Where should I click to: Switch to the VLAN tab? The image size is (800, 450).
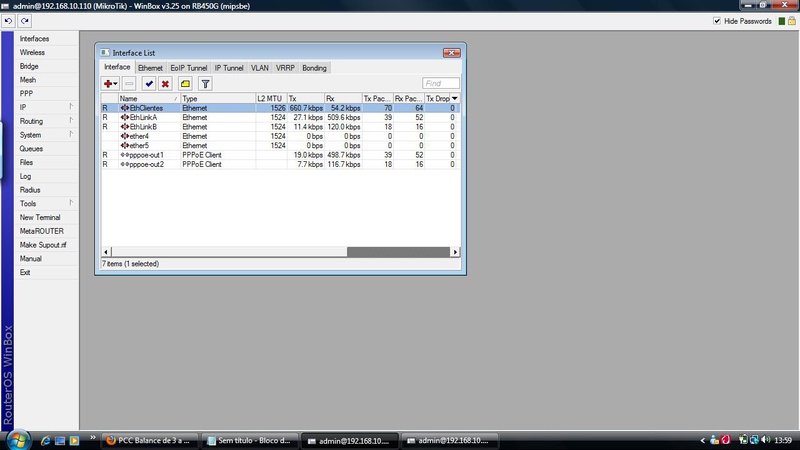pyautogui.click(x=260, y=68)
